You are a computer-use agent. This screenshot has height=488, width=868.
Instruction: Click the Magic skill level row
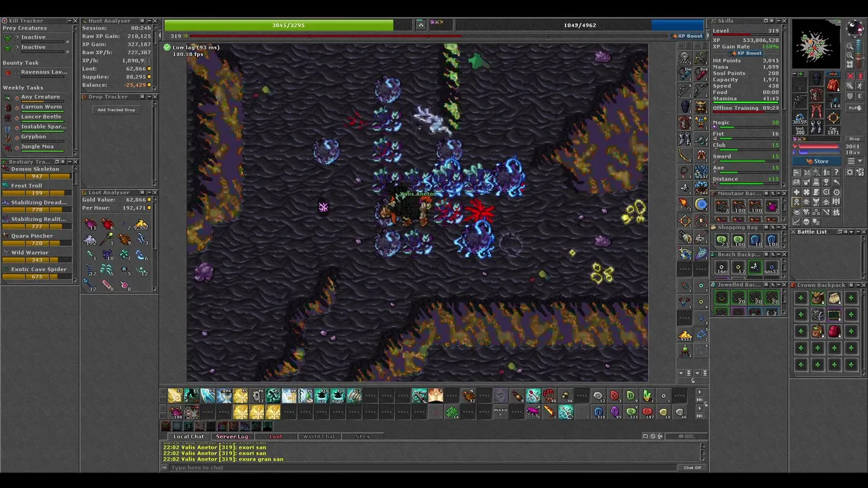(x=745, y=123)
